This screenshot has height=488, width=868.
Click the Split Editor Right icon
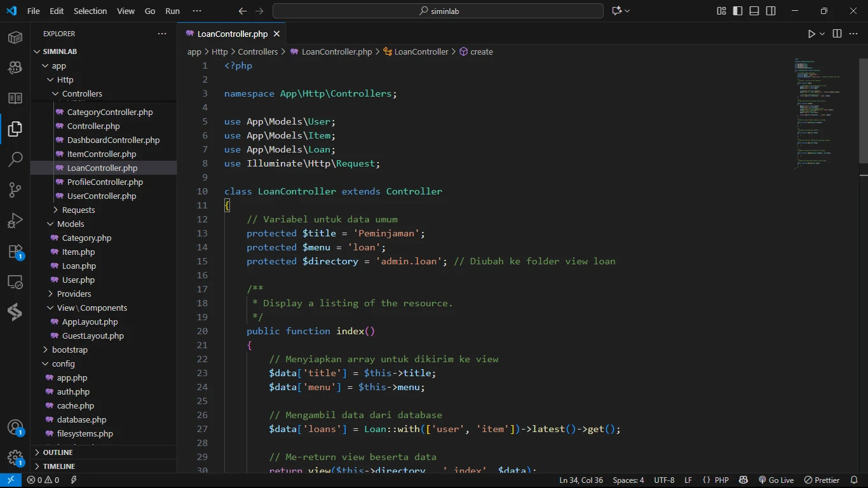(837, 34)
